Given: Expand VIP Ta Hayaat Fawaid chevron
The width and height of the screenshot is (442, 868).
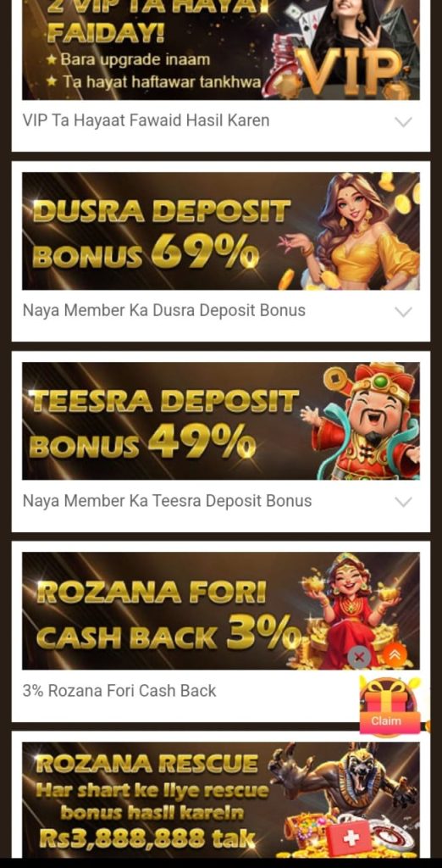Looking at the screenshot, I should (403, 121).
